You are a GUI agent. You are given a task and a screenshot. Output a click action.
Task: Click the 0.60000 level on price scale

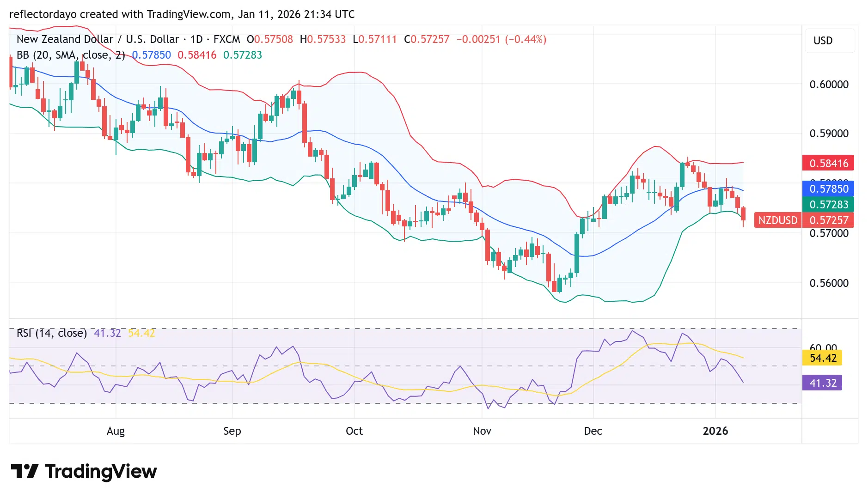click(829, 85)
